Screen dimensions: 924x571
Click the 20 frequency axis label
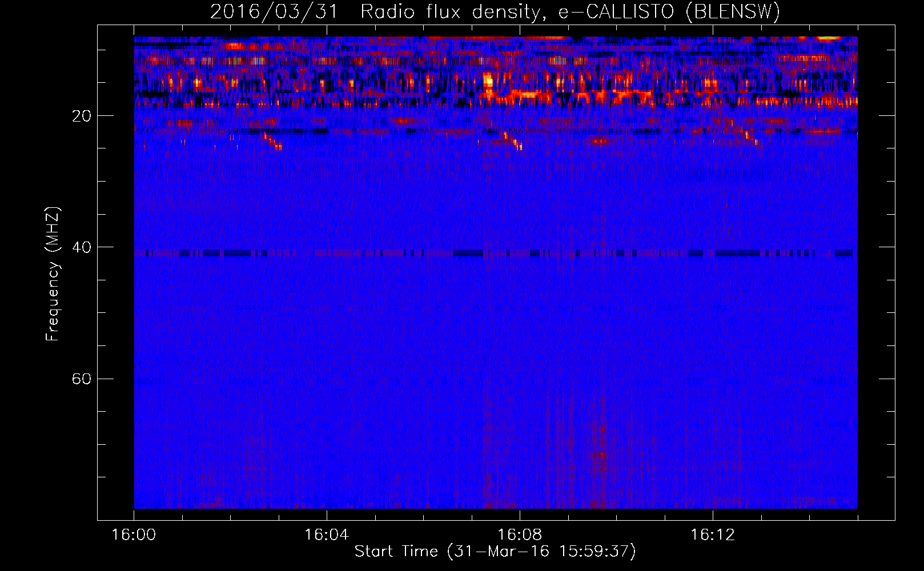(x=82, y=116)
